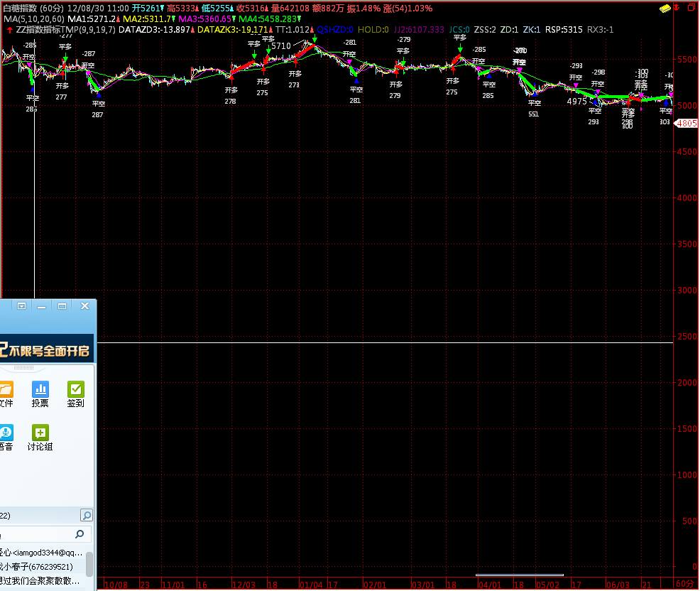Click the member search input field
Screen dimensions: 700x591
35,534
